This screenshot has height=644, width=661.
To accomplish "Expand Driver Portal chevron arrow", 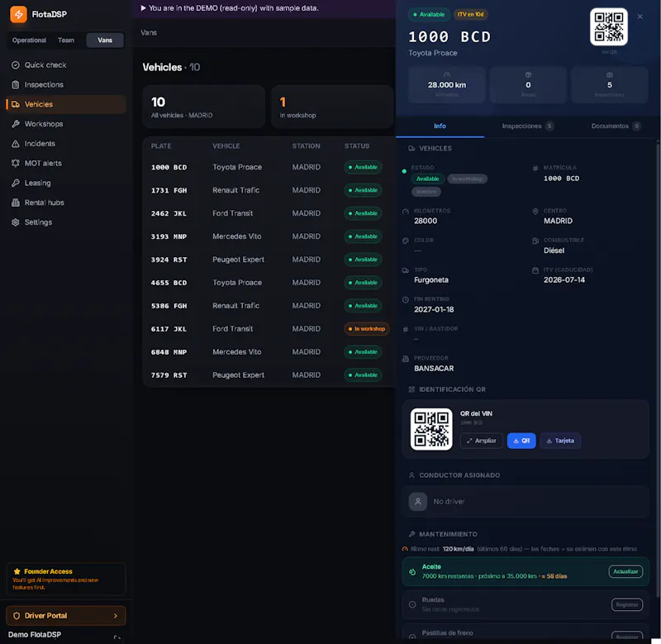I will tap(116, 616).
